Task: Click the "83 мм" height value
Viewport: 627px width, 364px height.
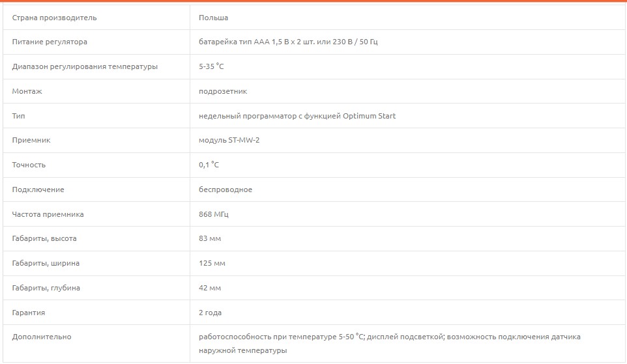Action: 210,238
